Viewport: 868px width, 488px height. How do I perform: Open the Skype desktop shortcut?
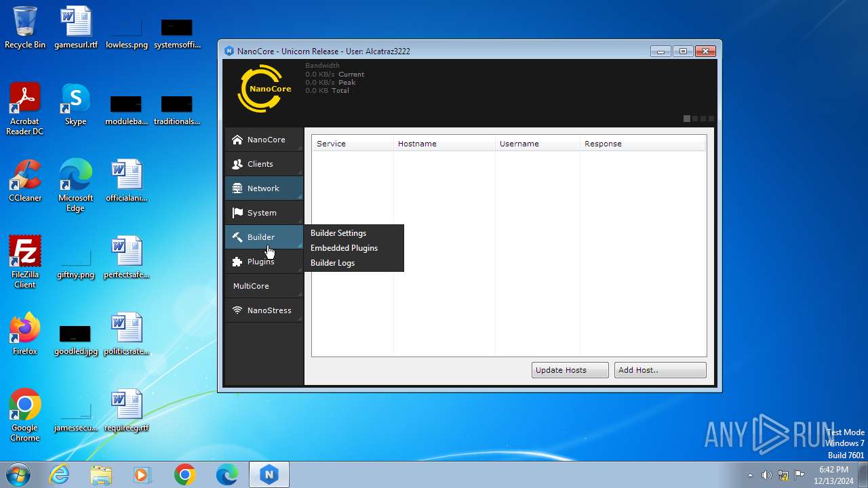tap(76, 105)
